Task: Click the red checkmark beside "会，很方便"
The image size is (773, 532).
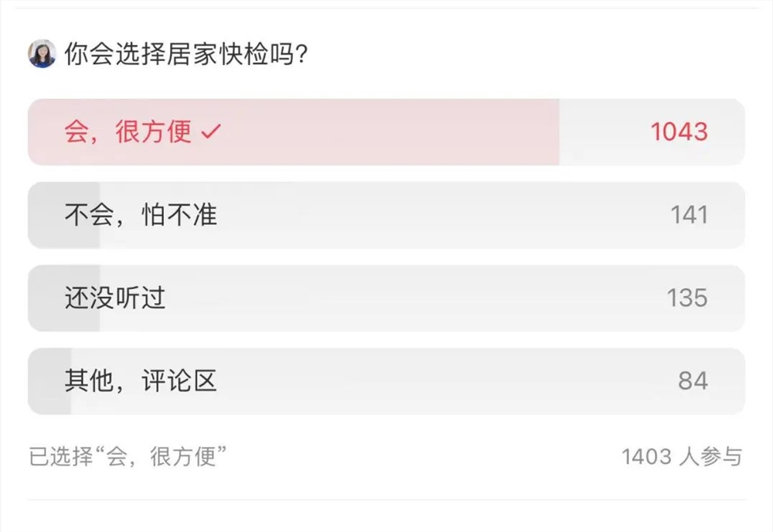Action: 211,131
